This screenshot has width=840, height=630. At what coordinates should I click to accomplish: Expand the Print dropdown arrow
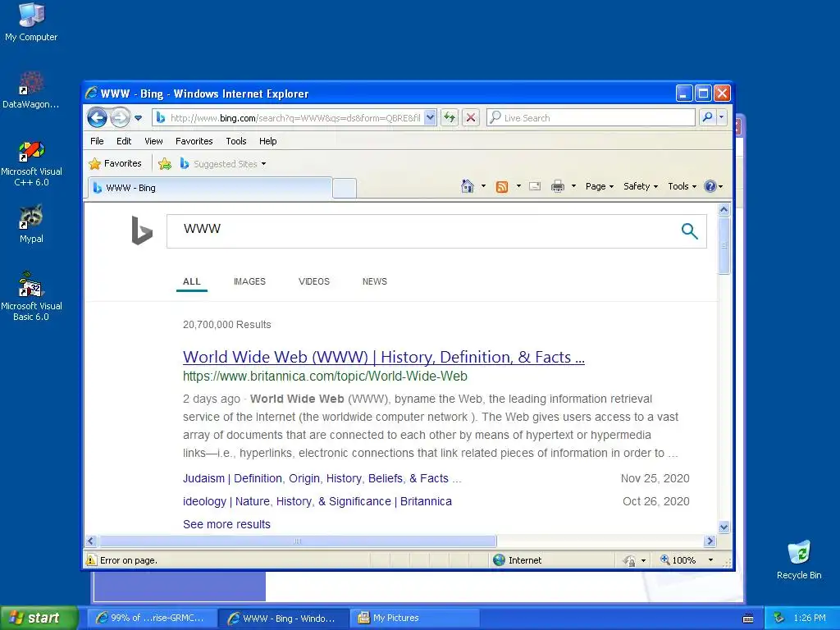click(573, 186)
